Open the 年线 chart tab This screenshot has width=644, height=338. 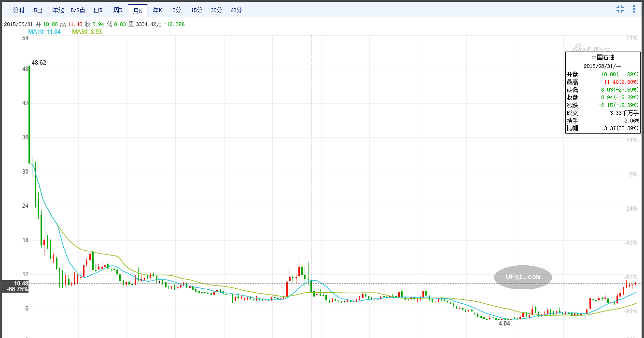pos(58,10)
